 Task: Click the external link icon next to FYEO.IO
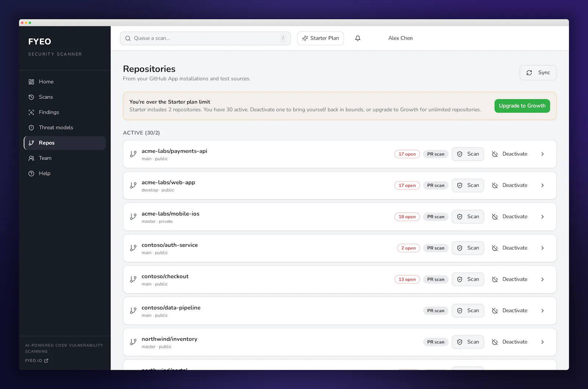tap(46, 361)
